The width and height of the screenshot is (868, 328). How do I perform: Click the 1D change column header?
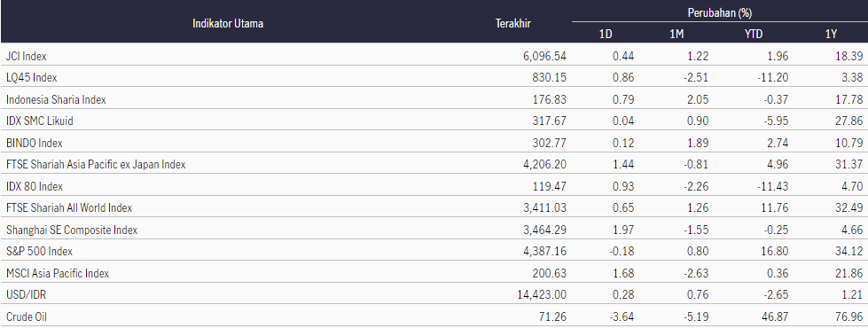(606, 35)
